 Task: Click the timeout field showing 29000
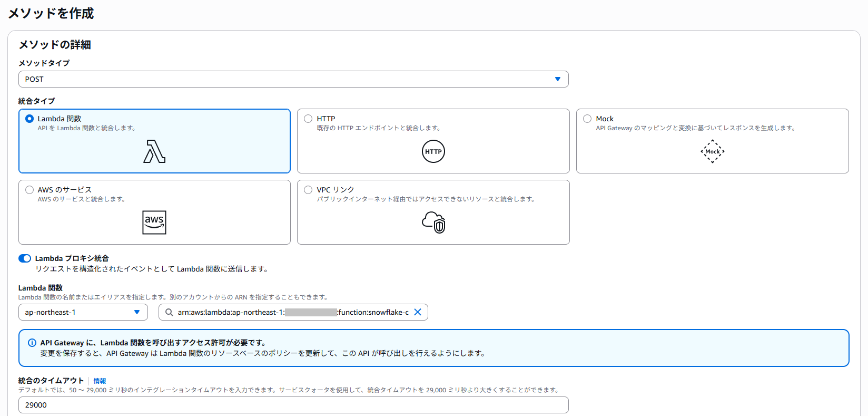pyautogui.click(x=293, y=405)
